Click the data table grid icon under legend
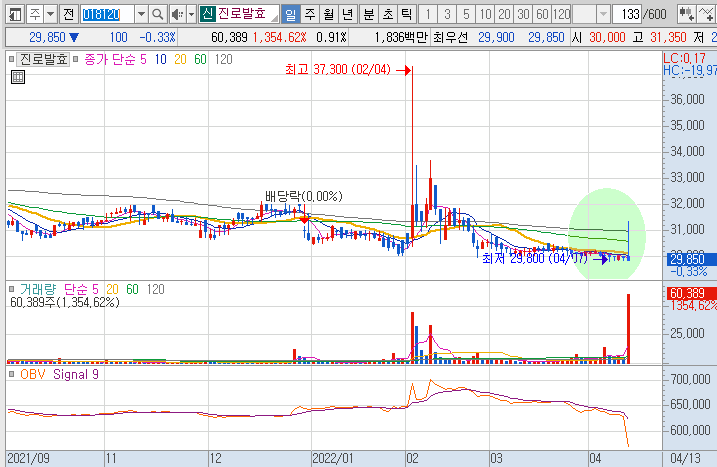 click(x=18, y=77)
